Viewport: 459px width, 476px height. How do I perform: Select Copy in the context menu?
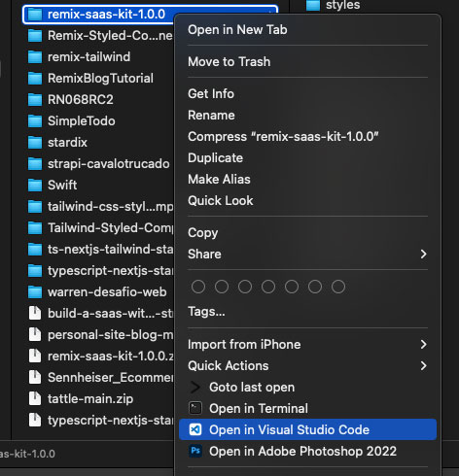pyautogui.click(x=307, y=233)
